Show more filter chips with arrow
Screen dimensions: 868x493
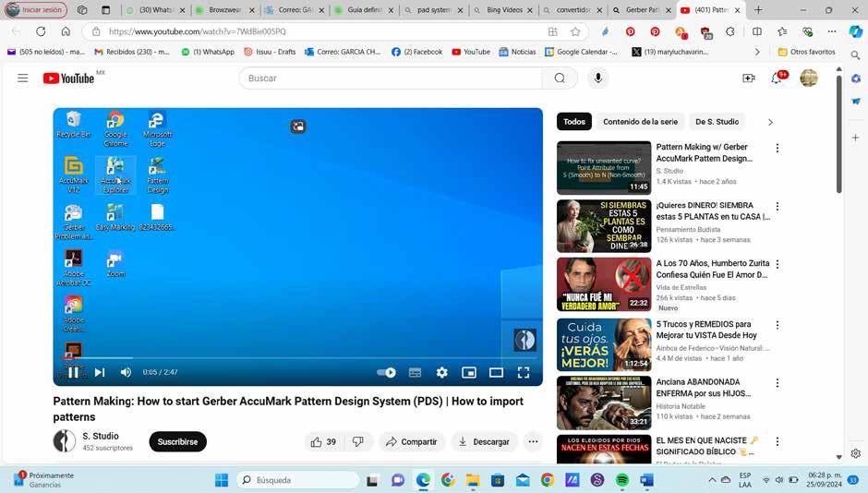click(770, 122)
